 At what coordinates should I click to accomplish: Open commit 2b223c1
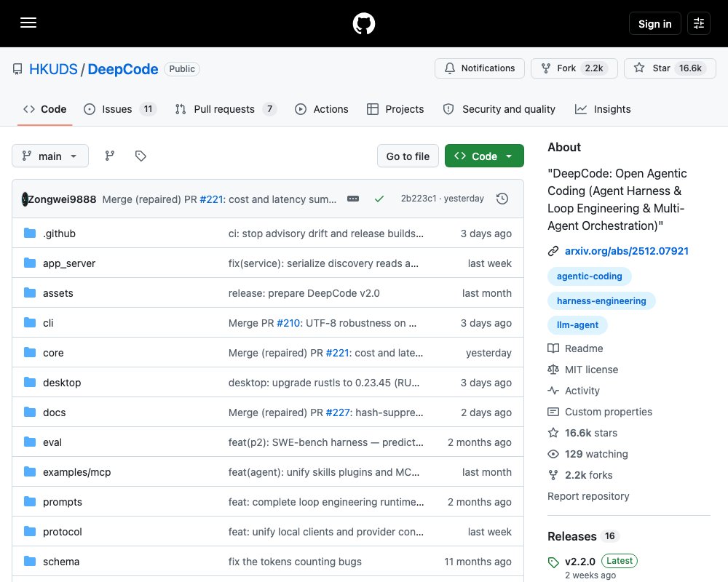(419, 198)
